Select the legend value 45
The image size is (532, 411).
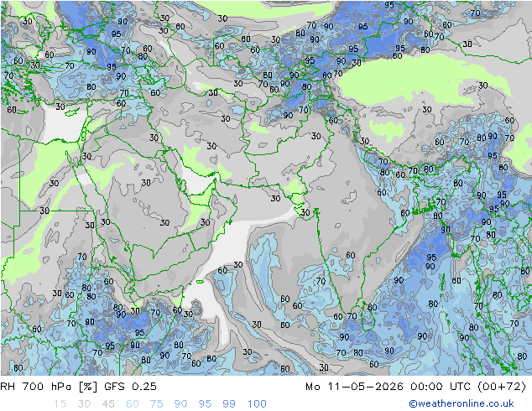(108, 403)
